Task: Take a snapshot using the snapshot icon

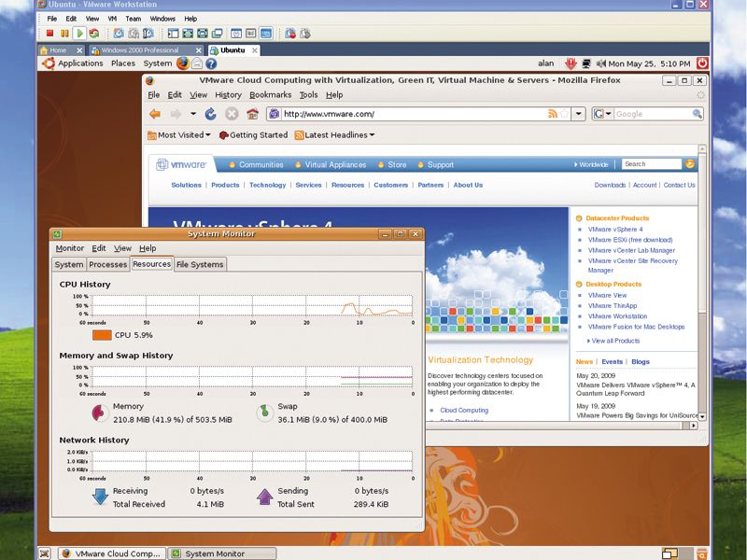Action: (x=119, y=34)
